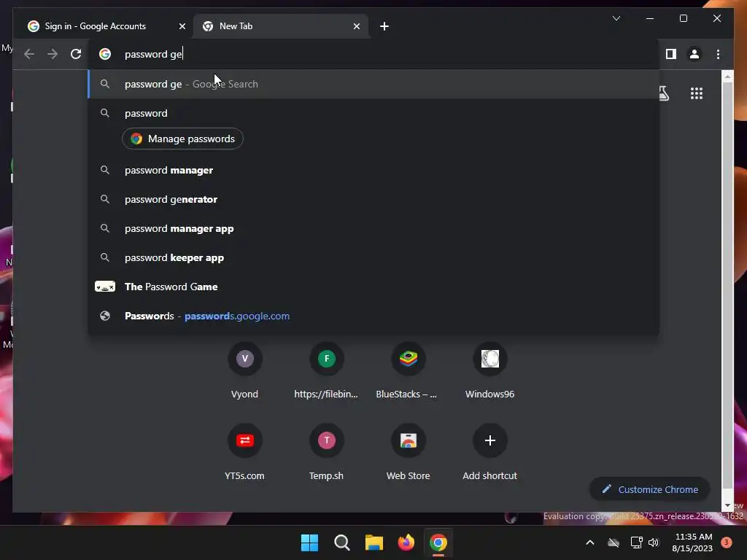Click the Manage passwords chip
Image resolution: width=747 pixels, height=560 pixels.
(x=183, y=139)
